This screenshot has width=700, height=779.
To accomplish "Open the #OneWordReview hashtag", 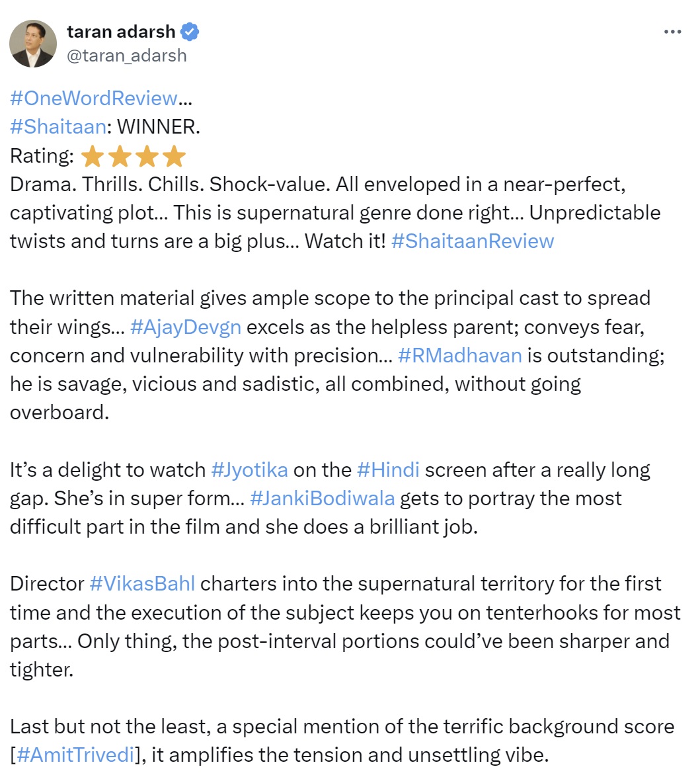I will coord(94,98).
